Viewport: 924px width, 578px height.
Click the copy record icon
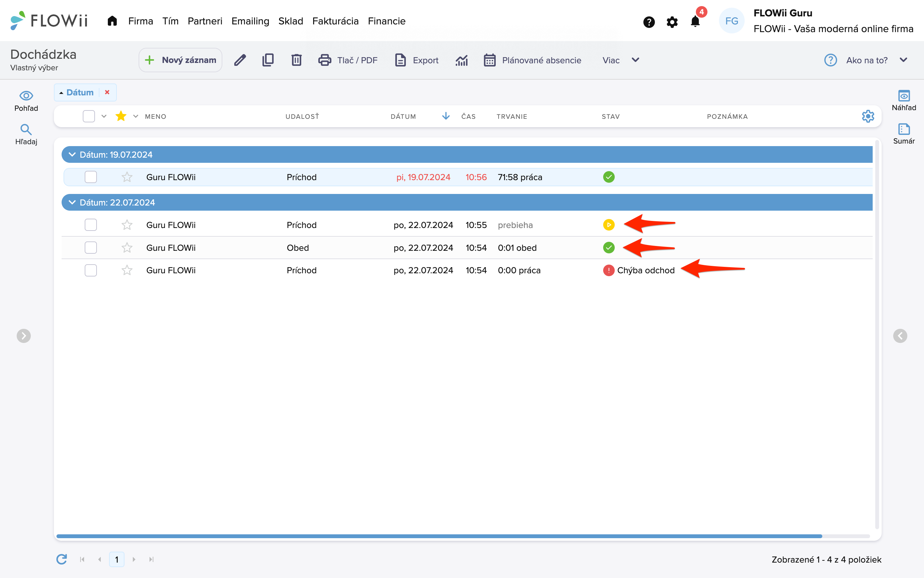click(268, 60)
